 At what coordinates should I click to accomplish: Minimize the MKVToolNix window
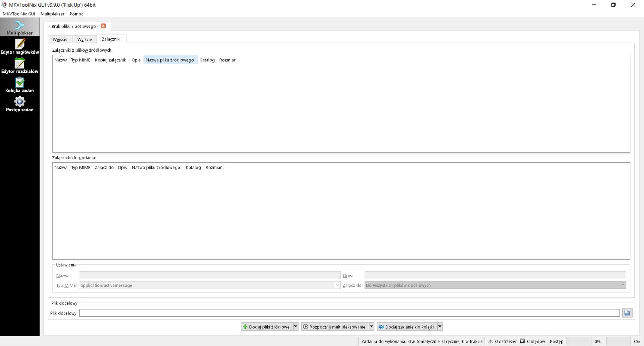(594, 5)
